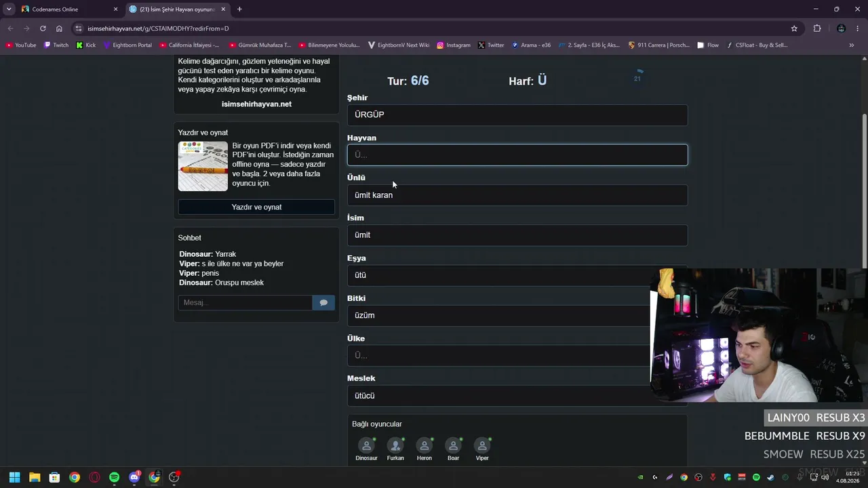Click Boar's player avatar
The height and width of the screenshot is (488, 868).
click(453, 445)
